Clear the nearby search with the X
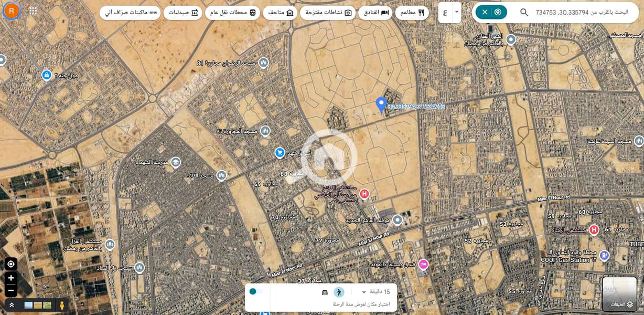Viewport: 644px width, 315px height. click(485, 12)
